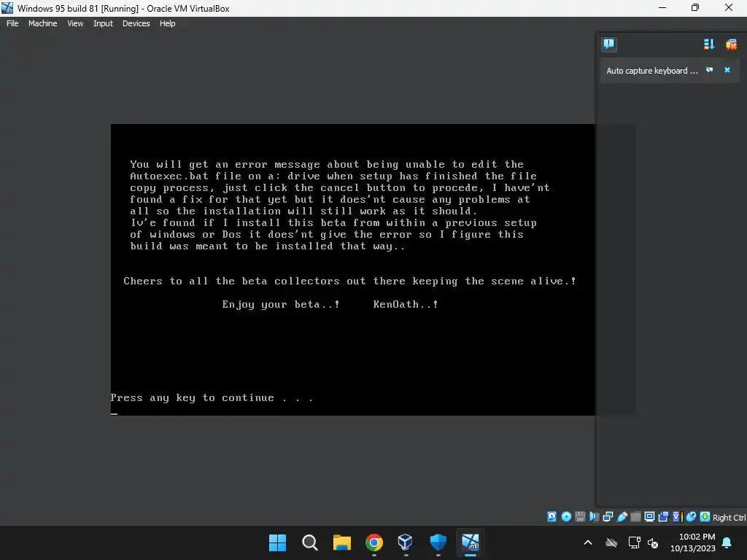The width and height of the screenshot is (747, 560).
Task: Click the 'Press any key to continue' prompt
Action: pyautogui.click(x=212, y=397)
